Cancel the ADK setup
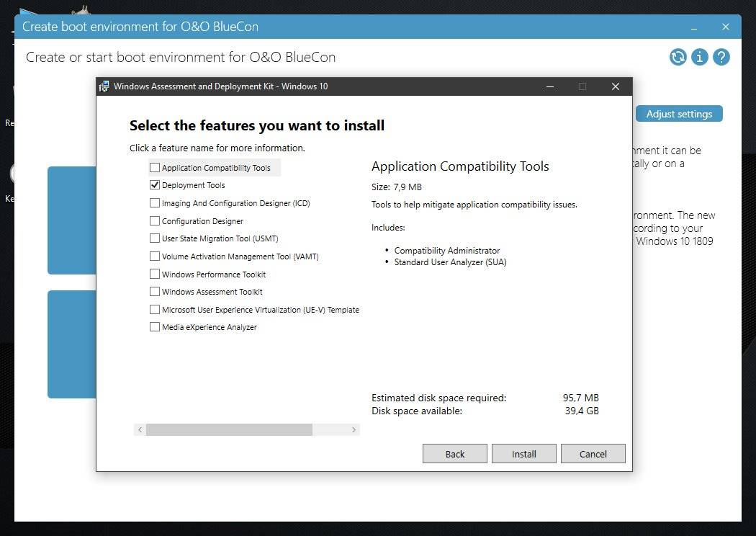The width and height of the screenshot is (756, 536). coord(593,453)
